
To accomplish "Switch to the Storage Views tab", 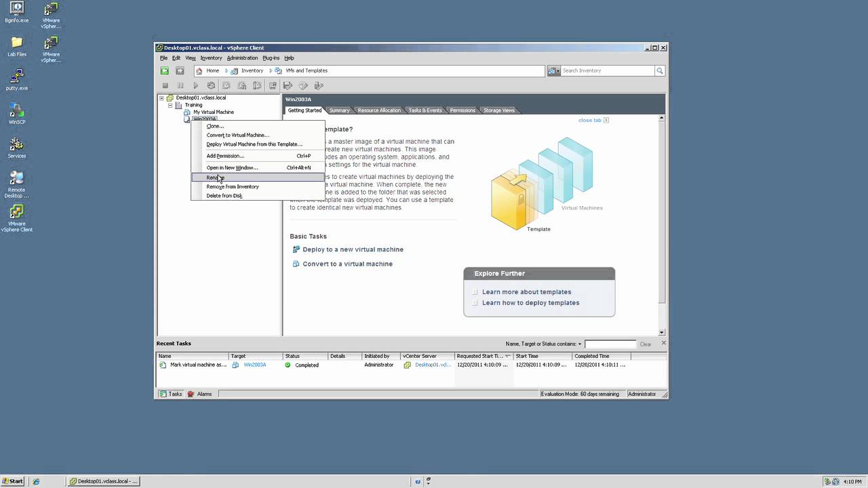I will pos(499,110).
